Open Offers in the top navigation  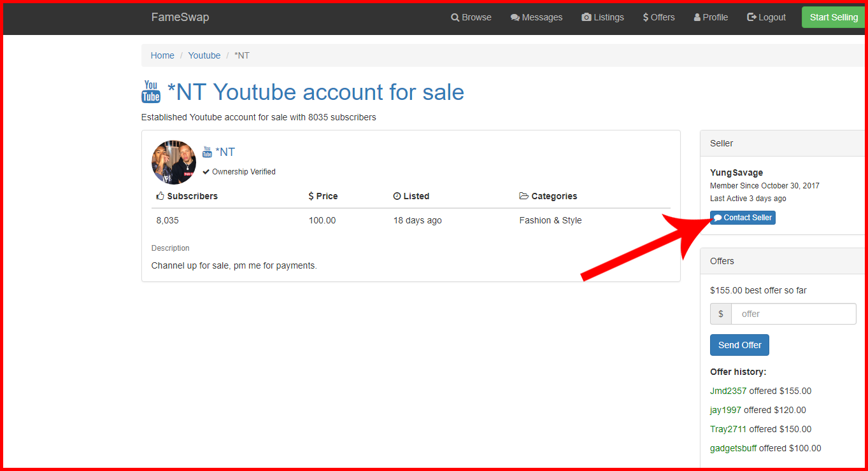point(658,17)
